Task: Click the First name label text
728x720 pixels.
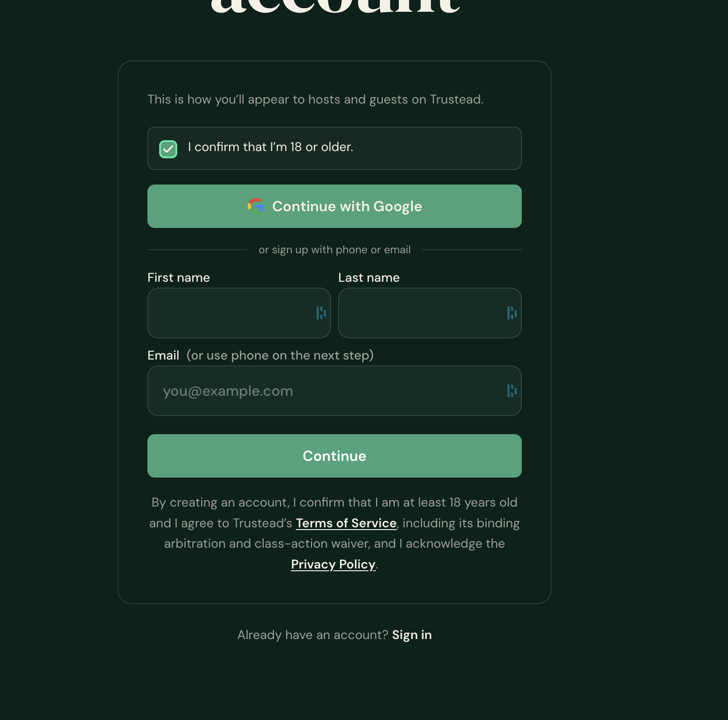Action: tap(179, 278)
